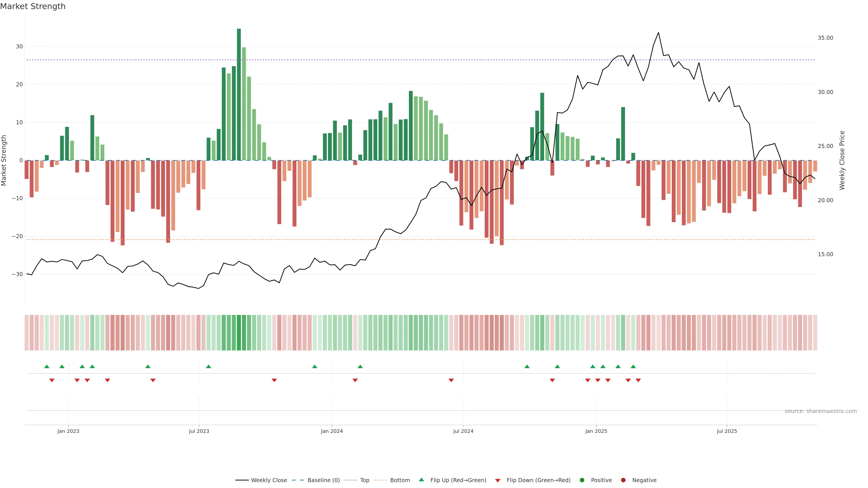Click Flip Down red triangle legend icon
868x488 pixels.
[x=498, y=481]
